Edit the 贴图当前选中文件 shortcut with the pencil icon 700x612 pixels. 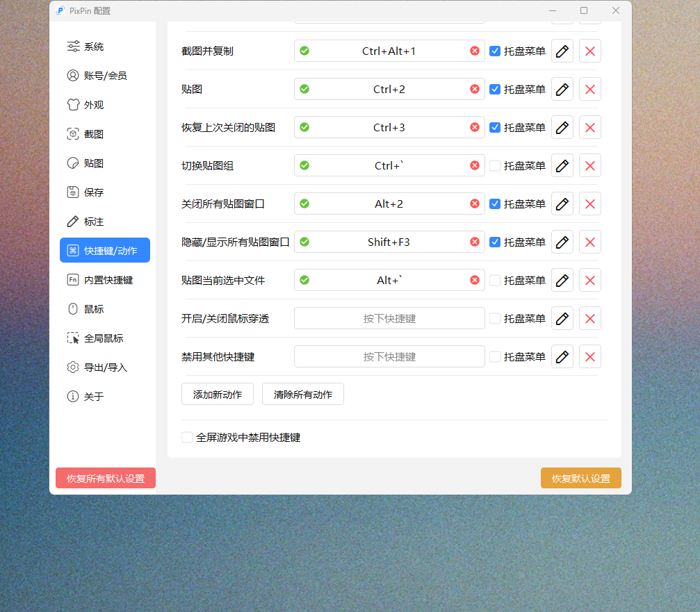coord(562,280)
